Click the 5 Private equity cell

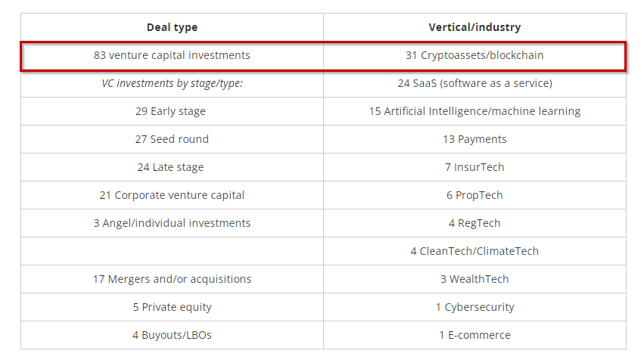pyautogui.click(x=172, y=307)
